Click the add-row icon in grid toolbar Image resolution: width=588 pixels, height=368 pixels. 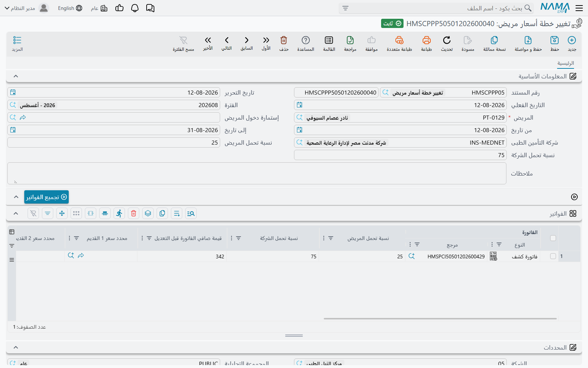(x=176, y=213)
